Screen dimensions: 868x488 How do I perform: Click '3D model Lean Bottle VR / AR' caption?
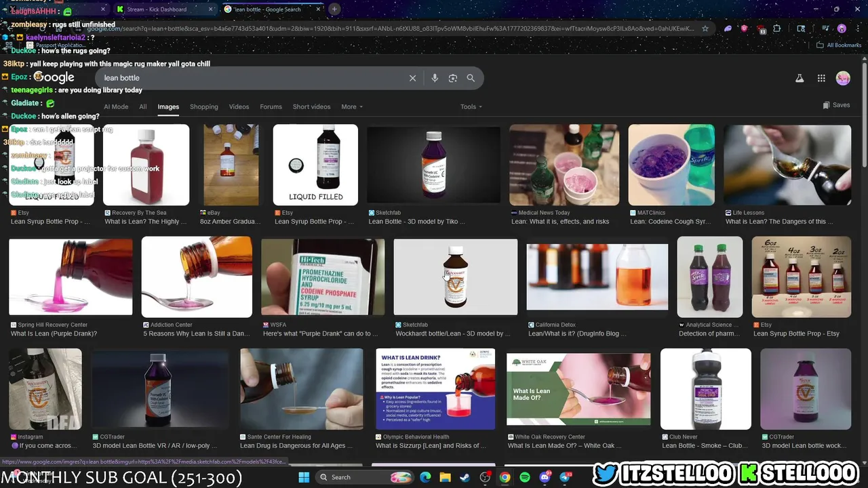(x=156, y=446)
